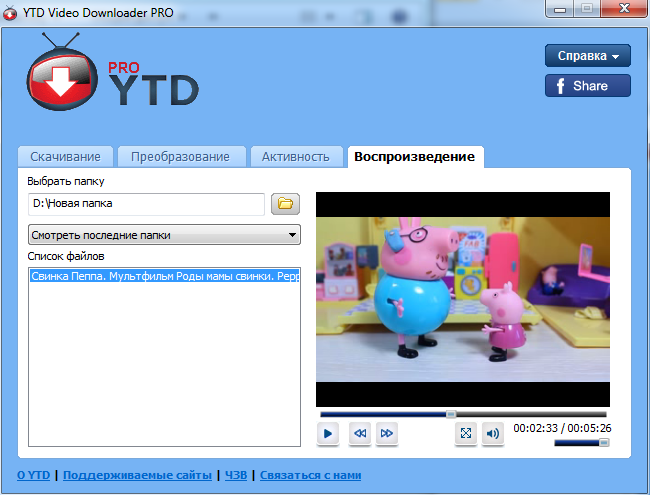Open the Поддерживаемые сайты link
This screenshot has height=495, width=650.
coord(137,475)
